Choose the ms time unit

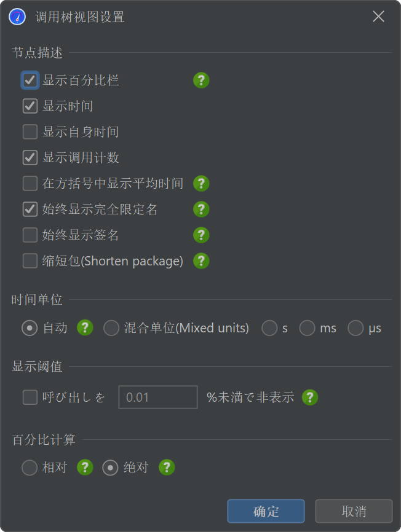(307, 328)
